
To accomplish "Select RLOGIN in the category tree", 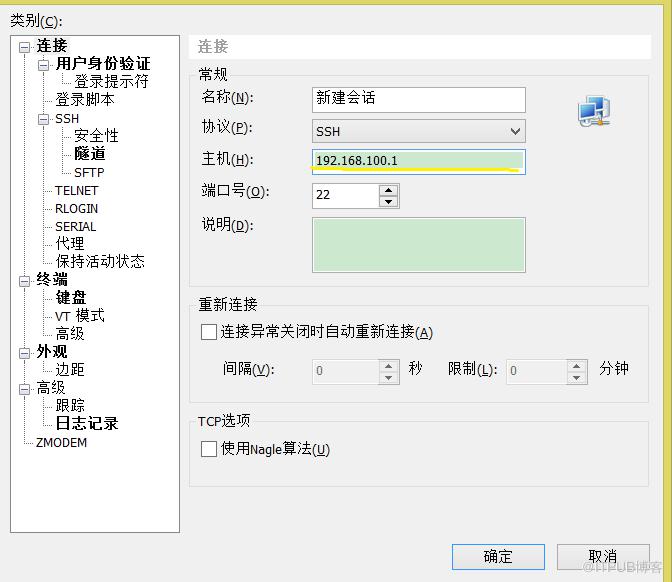I will pyautogui.click(x=77, y=208).
